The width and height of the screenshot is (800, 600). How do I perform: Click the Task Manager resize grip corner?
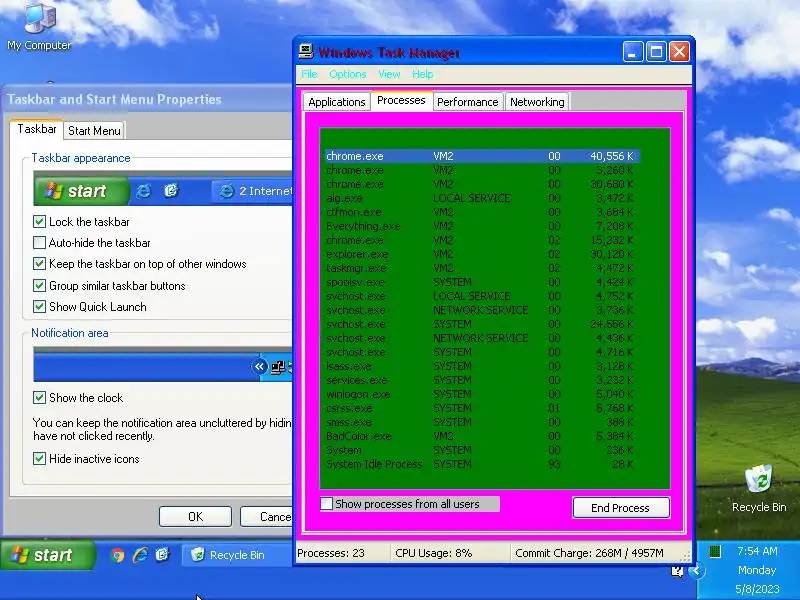687,557
